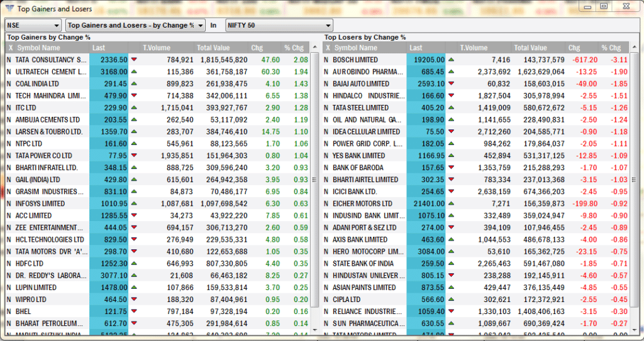Click green up arrow in Bosch Limited row
The width and height of the screenshot is (644, 341).
[x=450, y=60]
